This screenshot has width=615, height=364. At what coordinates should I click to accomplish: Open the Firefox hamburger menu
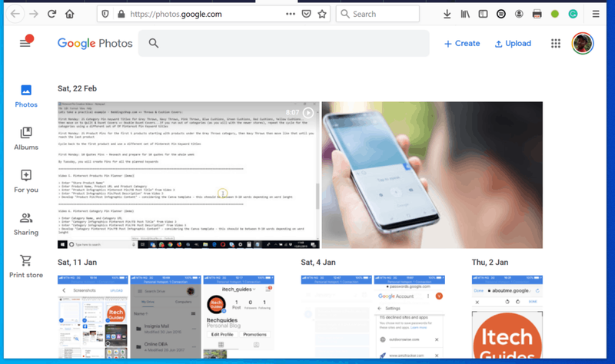[596, 14]
